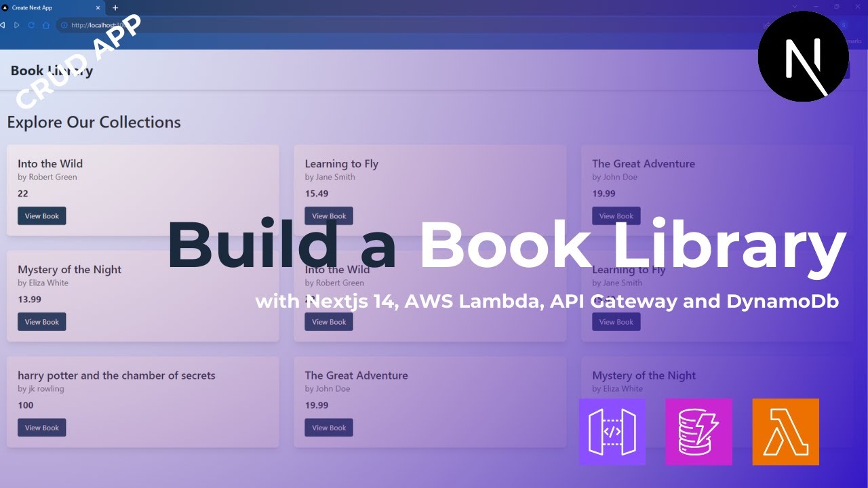Open View Book for Mystery of the Night priced 13.99
This screenshot has height=488, width=868.
42,321
